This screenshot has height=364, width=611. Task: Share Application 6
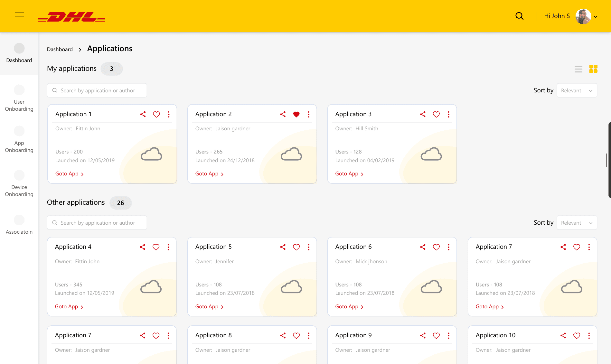pyautogui.click(x=423, y=247)
